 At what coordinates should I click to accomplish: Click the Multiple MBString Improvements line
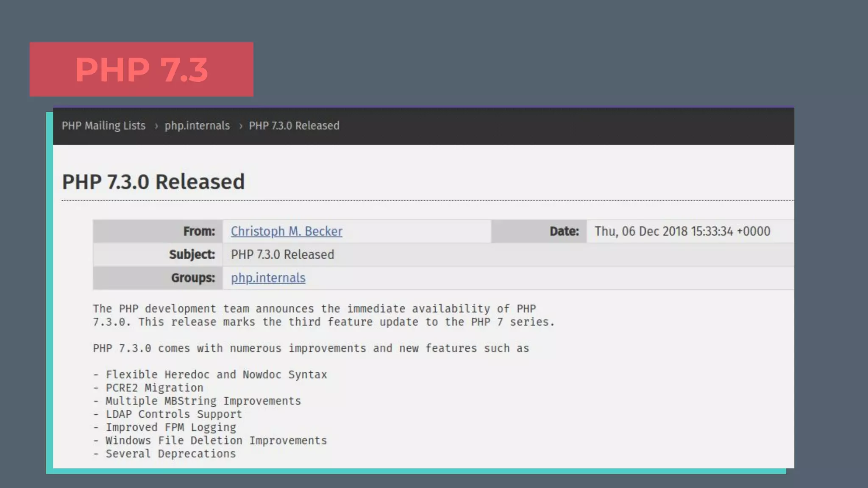197,401
